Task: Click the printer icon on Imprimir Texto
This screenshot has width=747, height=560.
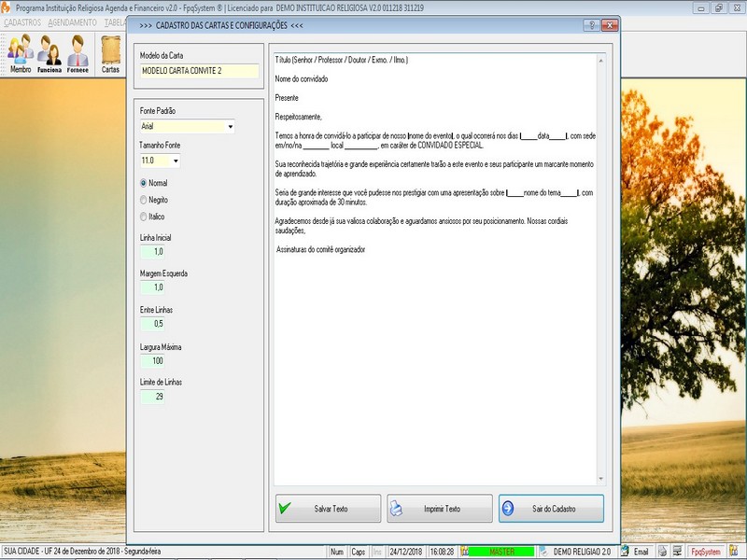Action: 396,509
